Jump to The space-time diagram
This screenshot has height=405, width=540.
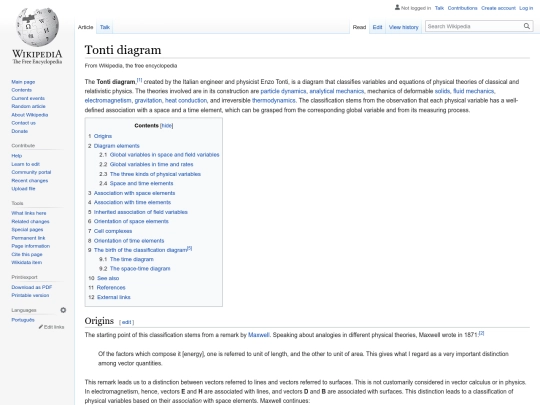pyautogui.click(x=140, y=269)
